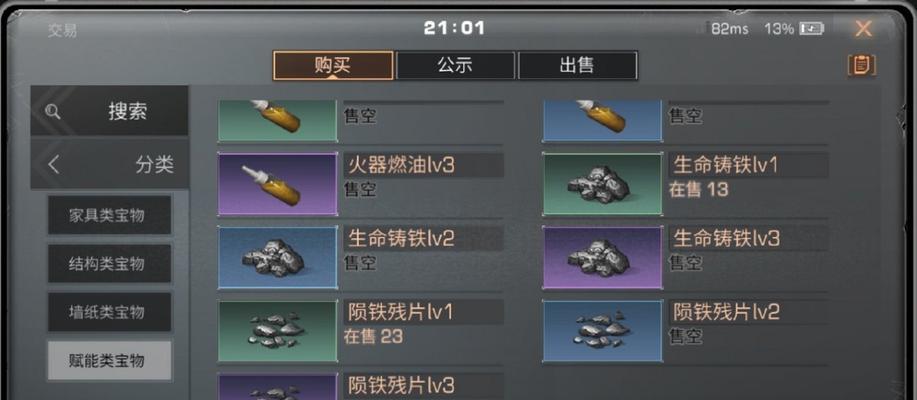Open the trade log clipboard icon
917x400 pixels.
click(861, 65)
